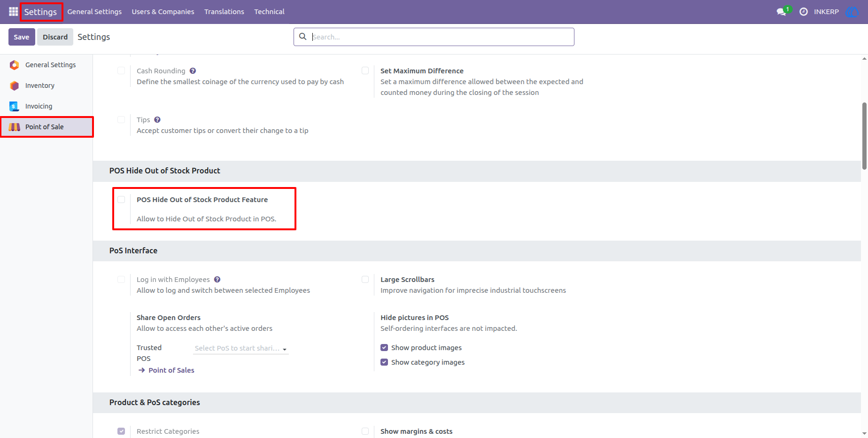Open the Technical menu
The image size is (868, 438).
(269, 12)
